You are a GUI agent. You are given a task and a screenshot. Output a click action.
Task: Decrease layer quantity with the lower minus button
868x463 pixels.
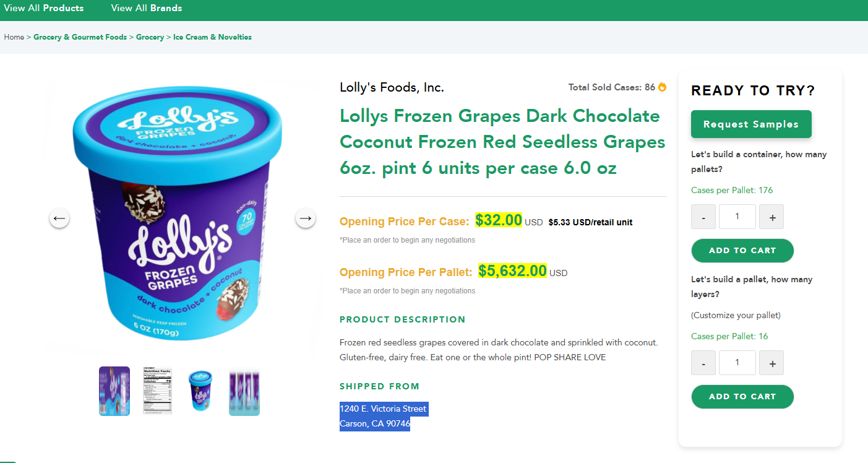click(703, 363)
